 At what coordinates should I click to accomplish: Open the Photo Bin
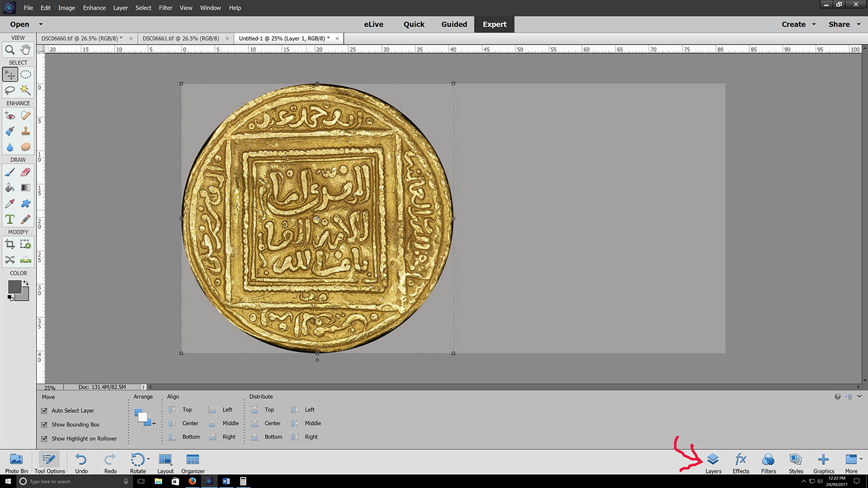[x=16, y=463]
